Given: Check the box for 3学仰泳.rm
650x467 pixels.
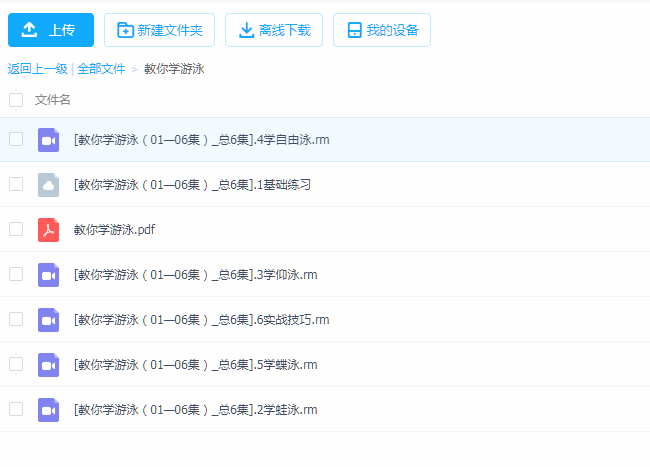Looking at the screenshot, I should [16, 274].
